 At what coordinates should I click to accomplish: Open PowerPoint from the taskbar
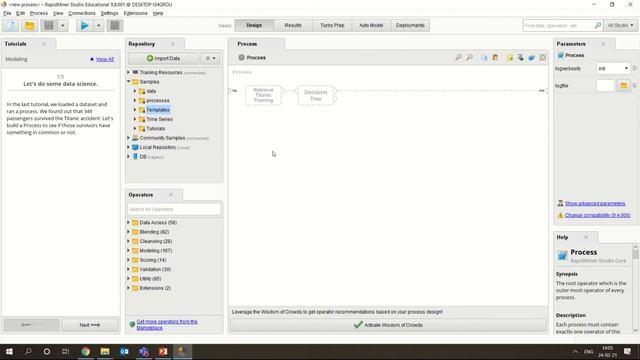point(163,351)
